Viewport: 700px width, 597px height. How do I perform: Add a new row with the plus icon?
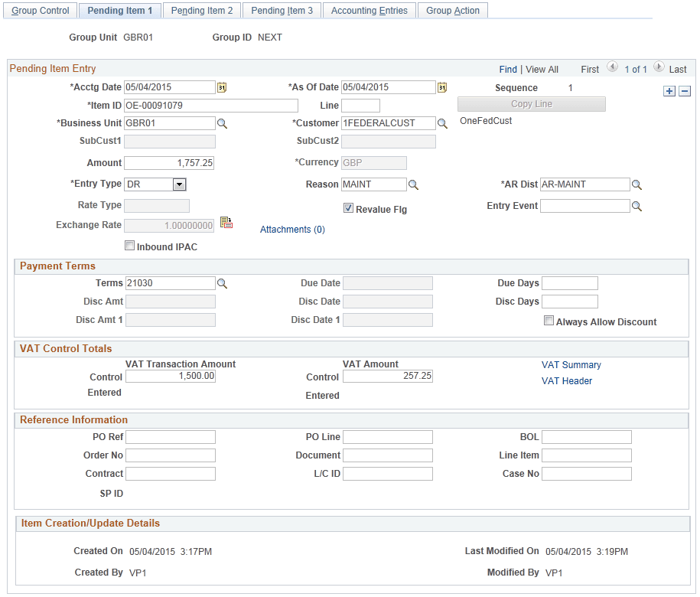coord(669,90)
